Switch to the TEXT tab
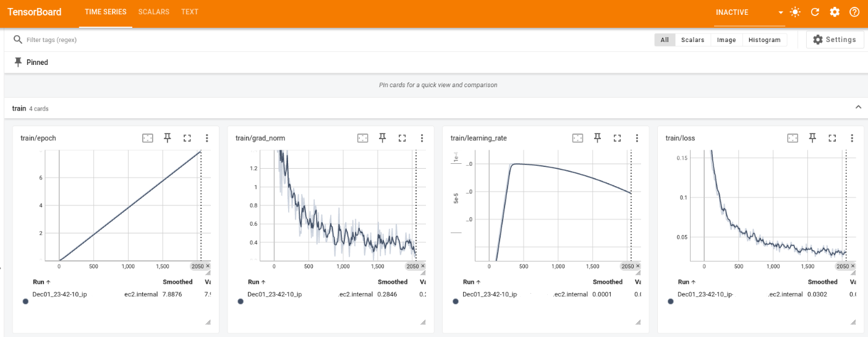 [190, 12]
